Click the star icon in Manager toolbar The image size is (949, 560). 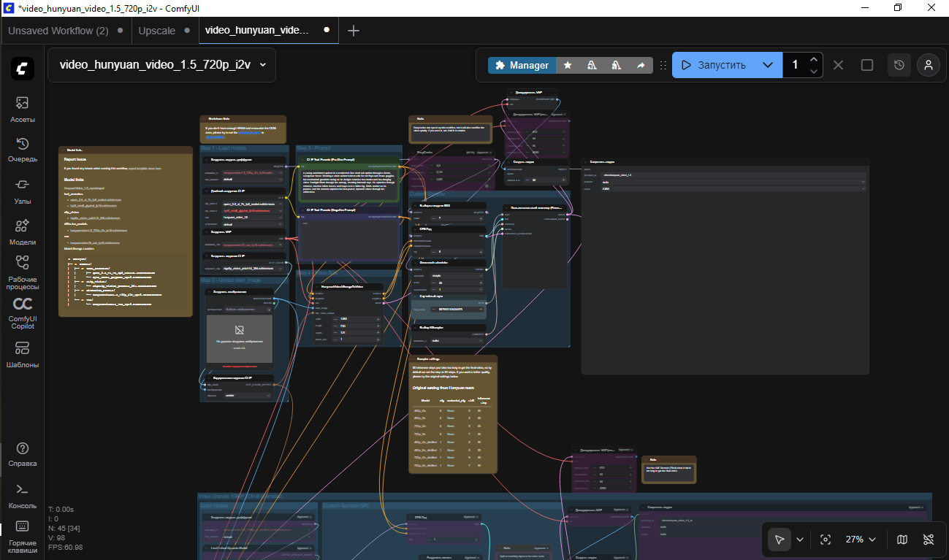pyautogui.click(x=568, y=65)
